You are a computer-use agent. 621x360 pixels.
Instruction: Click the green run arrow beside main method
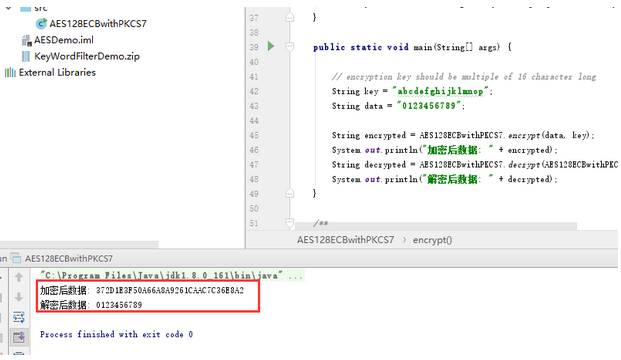(271, 46)
